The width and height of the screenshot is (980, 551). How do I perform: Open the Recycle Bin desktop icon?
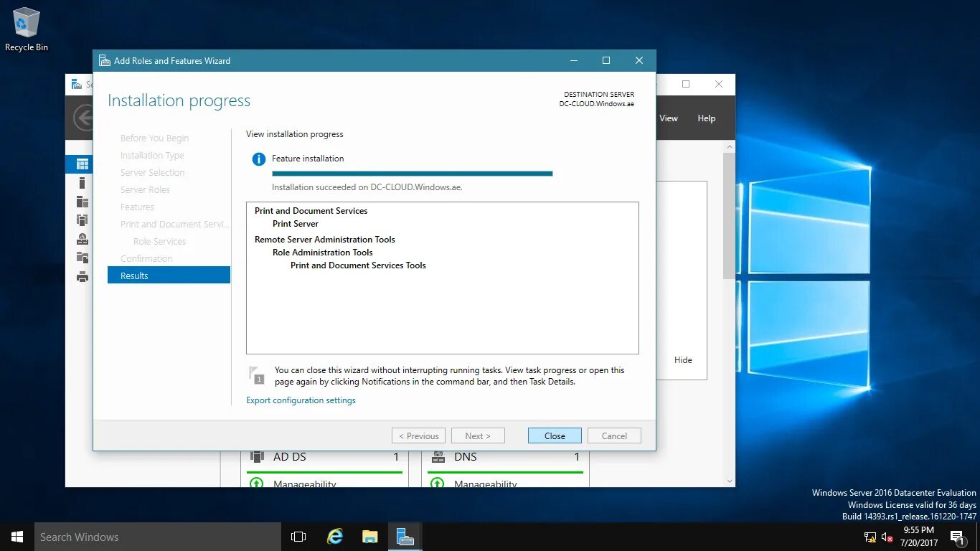(x=27, y=29)
